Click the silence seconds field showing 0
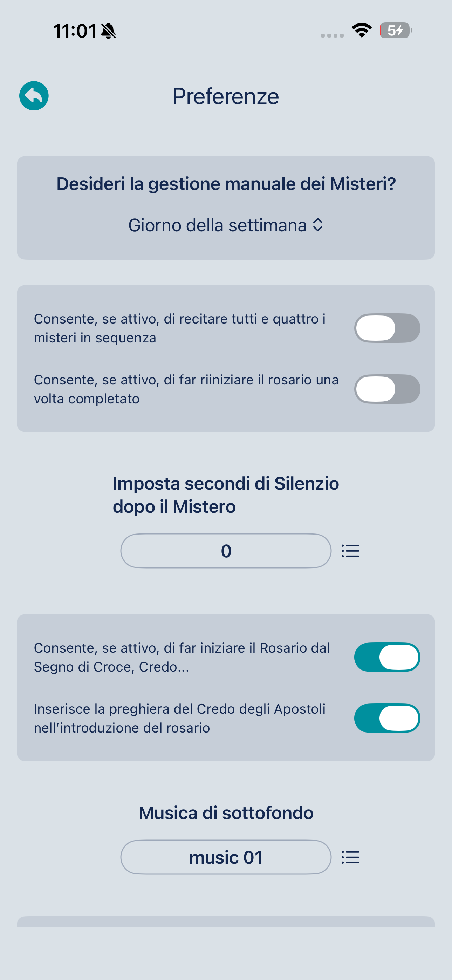The width and height of the screenshot is (452, 980). [x=226, y=551]
